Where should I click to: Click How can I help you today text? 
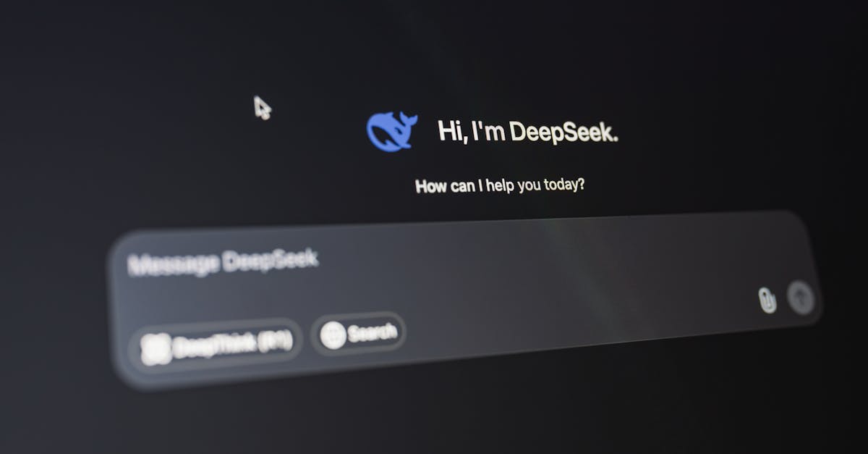[501, 185]
